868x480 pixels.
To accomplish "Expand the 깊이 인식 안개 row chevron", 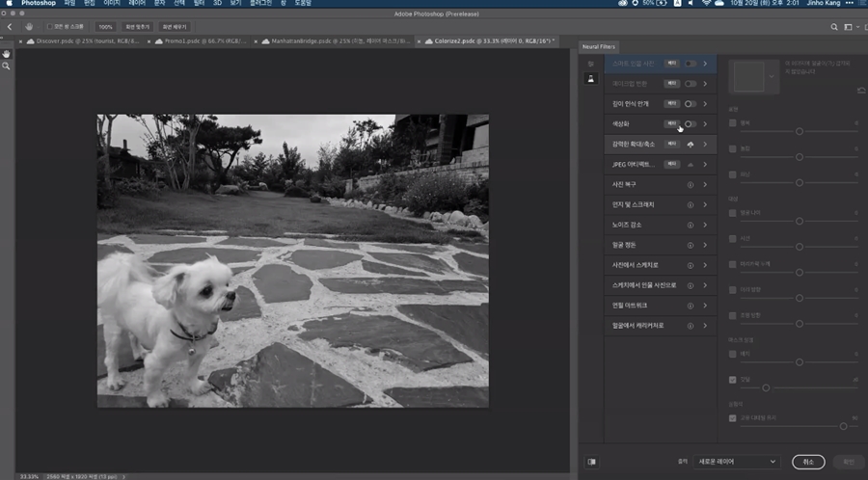I will click(705, 104).
